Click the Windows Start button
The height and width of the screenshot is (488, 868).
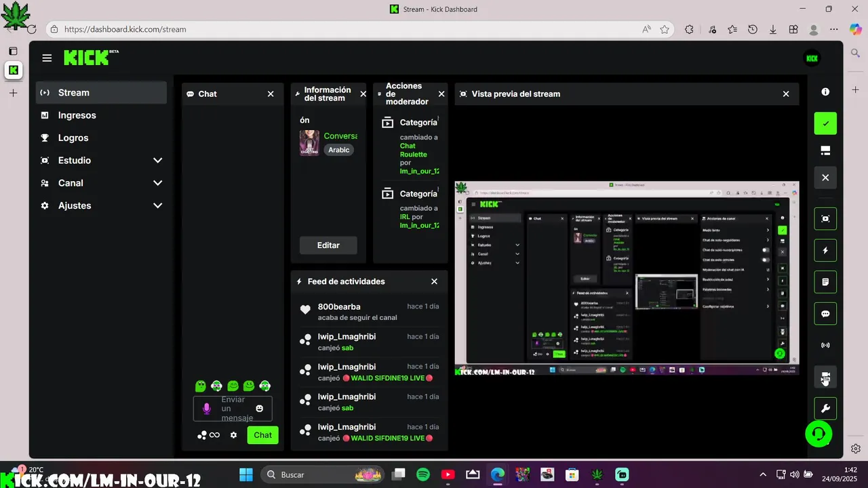pos(246,474)
